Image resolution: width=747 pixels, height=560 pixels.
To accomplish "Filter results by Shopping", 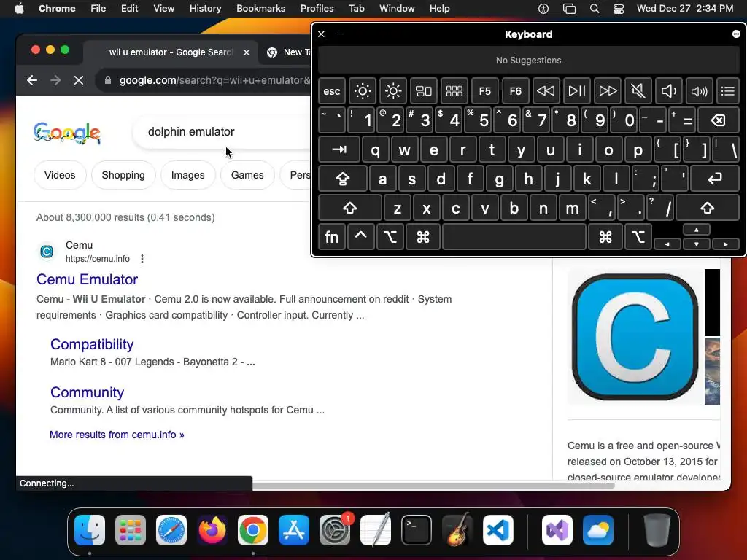I will click(x=123, y=175).
